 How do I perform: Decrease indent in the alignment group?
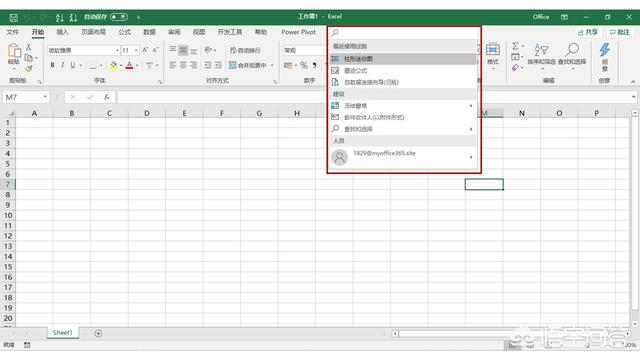(207, 65)
